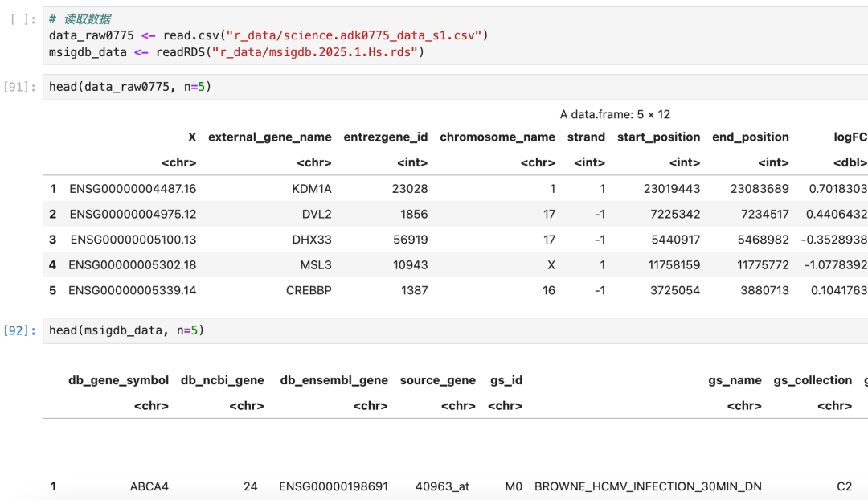Click the ENSG00000004487.16 cell
The width and height of the screenshot is (868, 500).
[x=133, y=189]
